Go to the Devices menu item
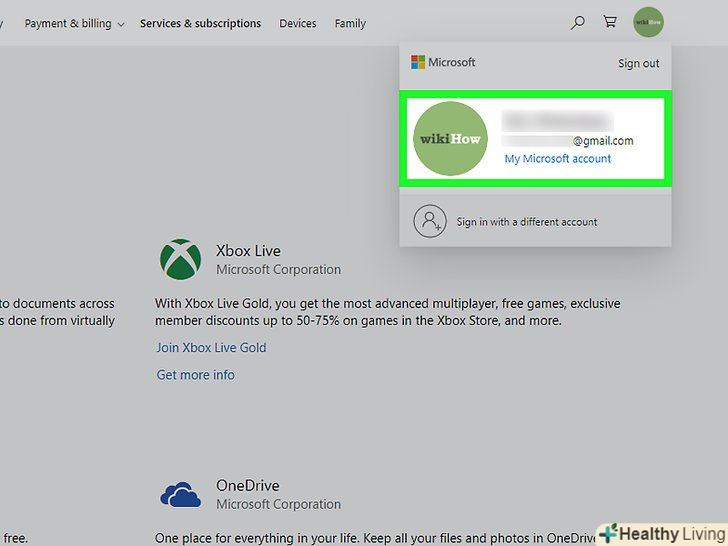Image resolution: width=728 pixels, height=546 pixels. click(x=298, y=23)
